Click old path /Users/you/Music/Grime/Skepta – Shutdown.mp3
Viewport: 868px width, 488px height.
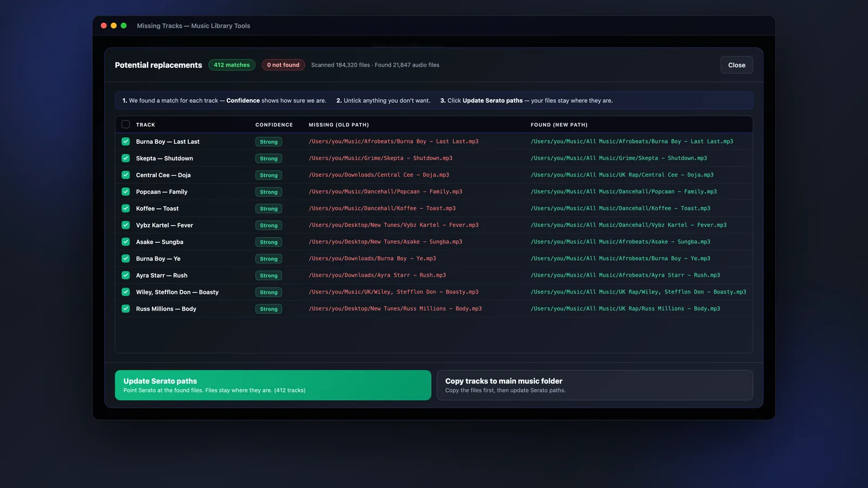380,158
